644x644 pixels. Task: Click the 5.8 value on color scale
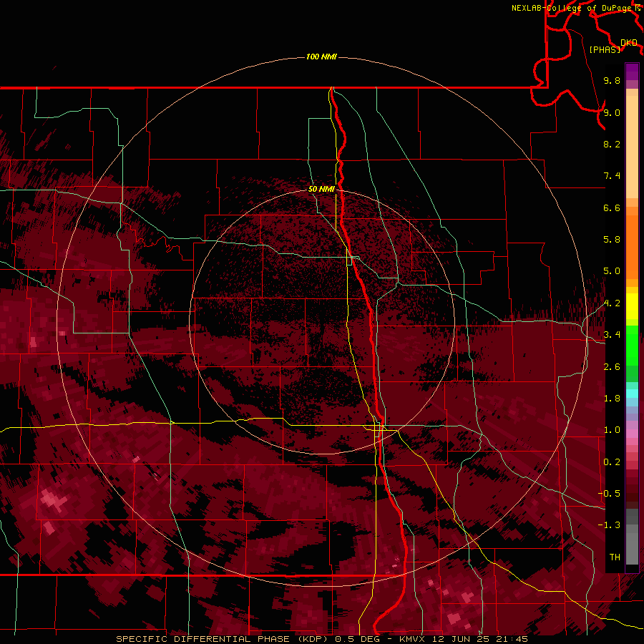(612, 240)
